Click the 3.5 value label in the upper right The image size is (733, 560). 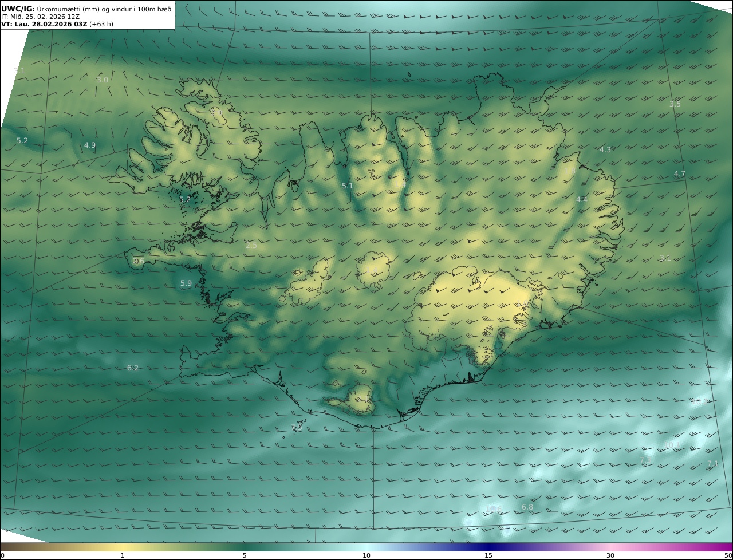[675, 104]
